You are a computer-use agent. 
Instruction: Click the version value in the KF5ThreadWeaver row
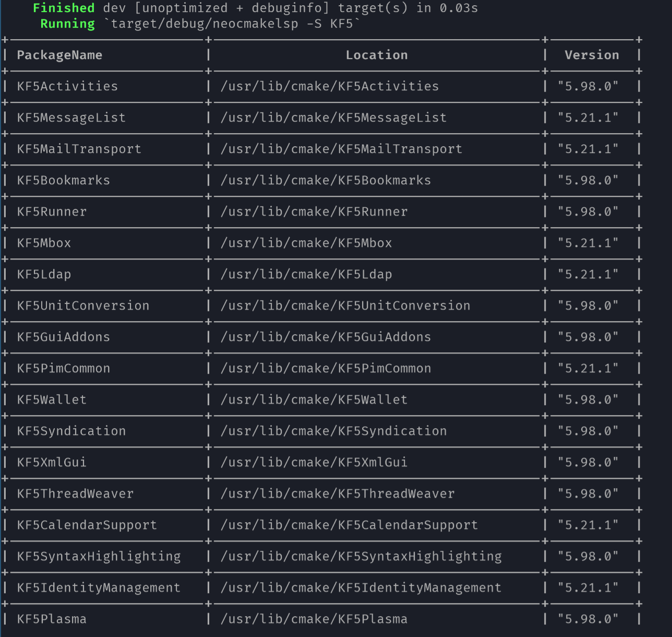pos(588,494)
